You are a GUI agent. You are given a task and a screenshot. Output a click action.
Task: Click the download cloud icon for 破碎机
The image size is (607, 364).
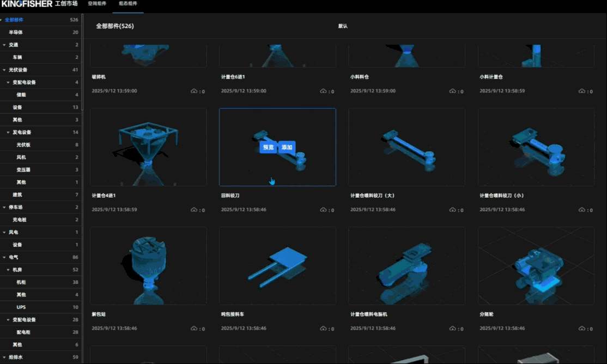[194, 91]
